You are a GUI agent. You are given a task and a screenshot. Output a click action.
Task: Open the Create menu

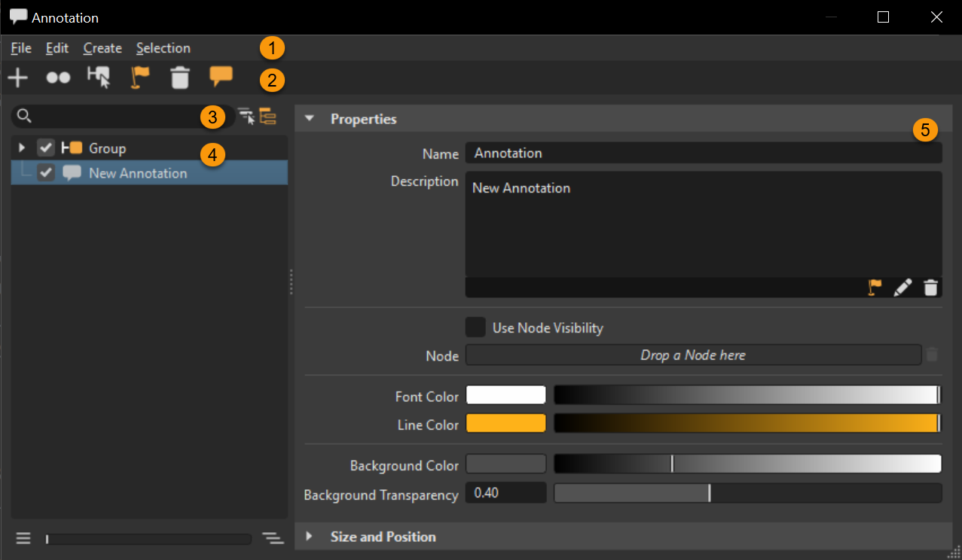(102, 48)
